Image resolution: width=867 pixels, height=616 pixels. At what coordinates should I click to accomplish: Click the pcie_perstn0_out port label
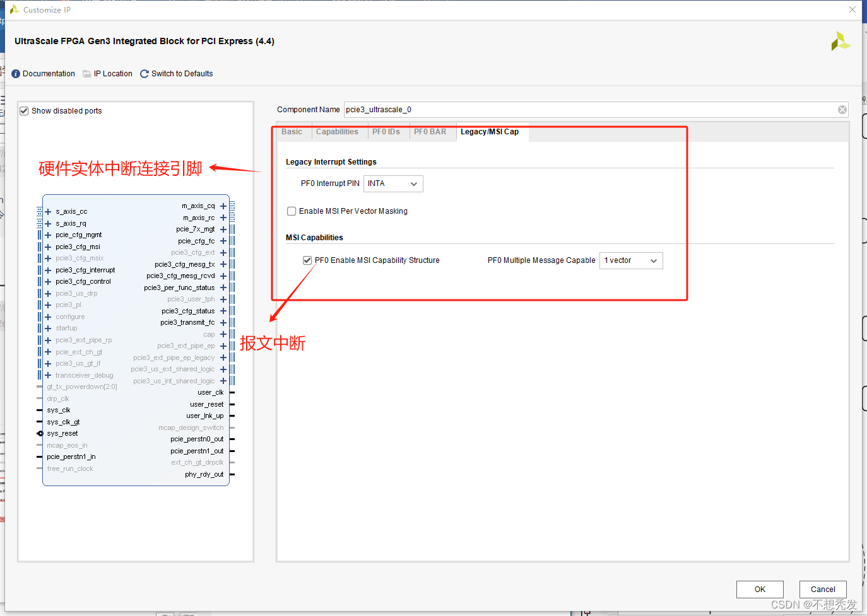tap(197, 439)
